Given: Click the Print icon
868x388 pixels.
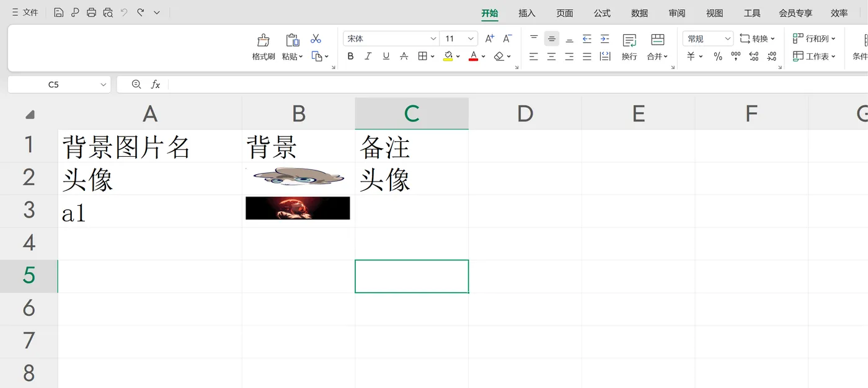Looking at the screenshot, I should point(92,12).
